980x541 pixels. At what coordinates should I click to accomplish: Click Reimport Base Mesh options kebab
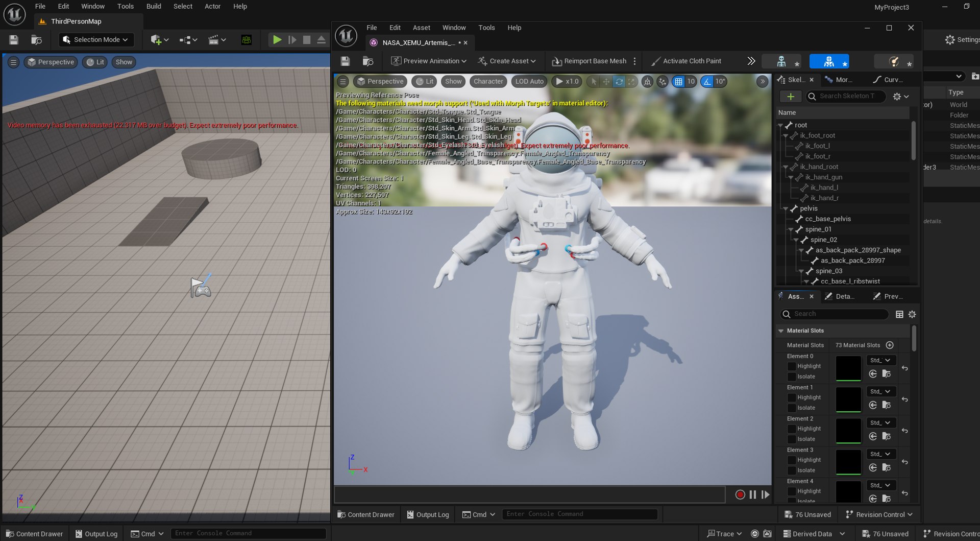634,61
